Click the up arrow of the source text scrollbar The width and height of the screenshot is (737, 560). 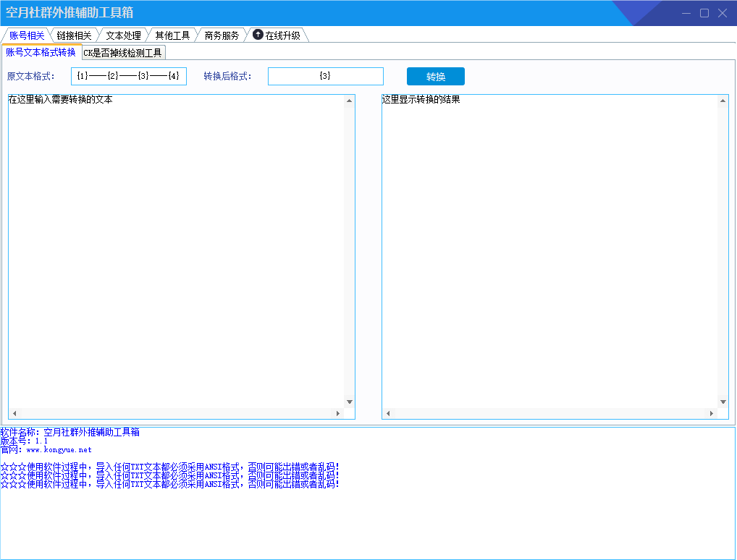click(349, 101)
